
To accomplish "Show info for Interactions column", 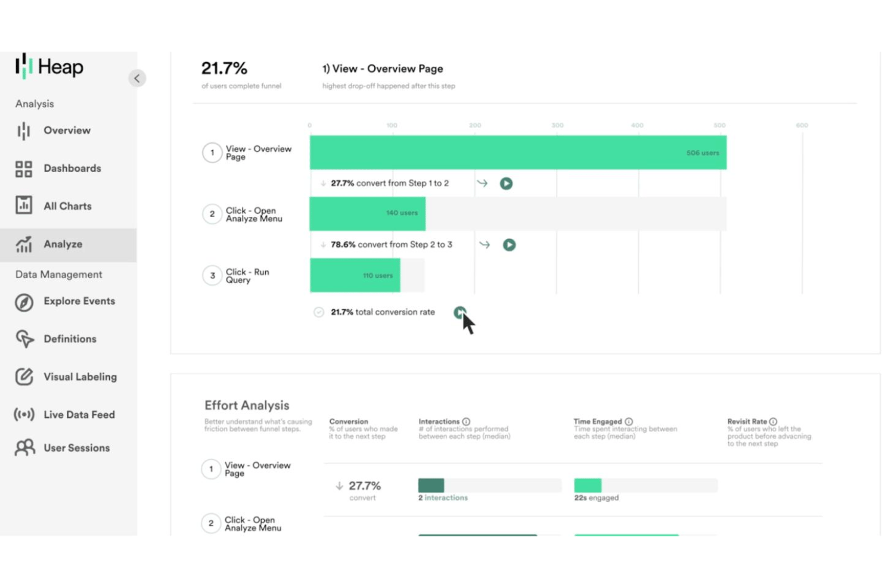I will coord(467,422).
